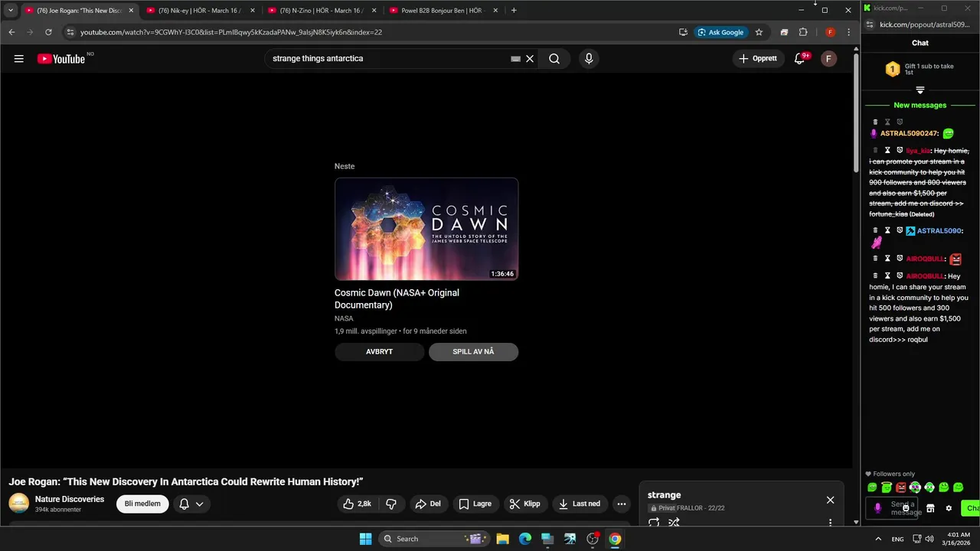Open Chrome extensions puzzle icon

tap(803, 32)
